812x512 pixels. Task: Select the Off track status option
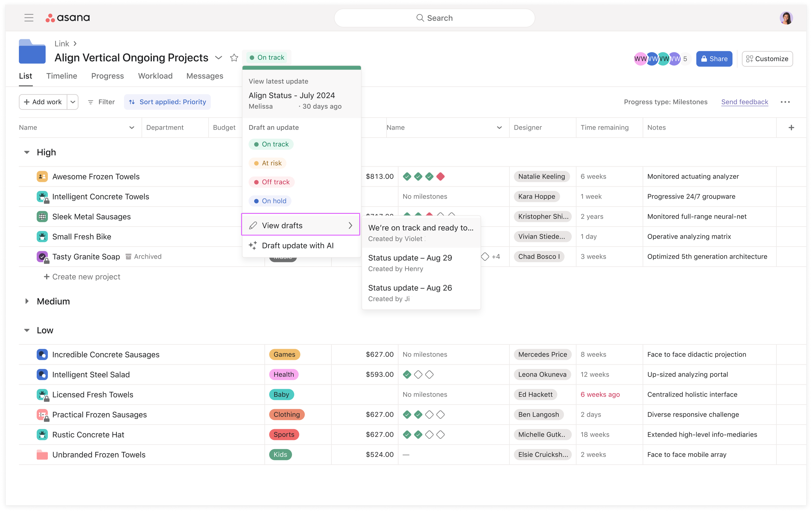pyautogui.click(x=272, y=182)
